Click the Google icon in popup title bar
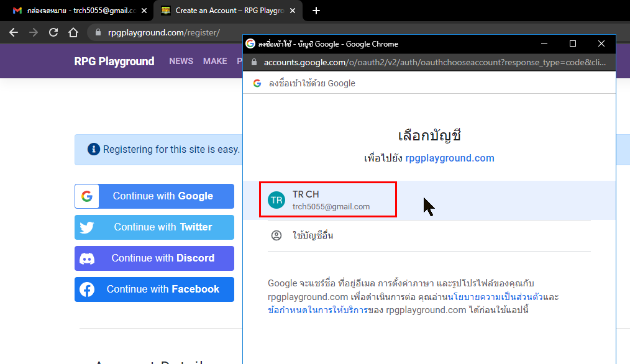 click(250, 44)
